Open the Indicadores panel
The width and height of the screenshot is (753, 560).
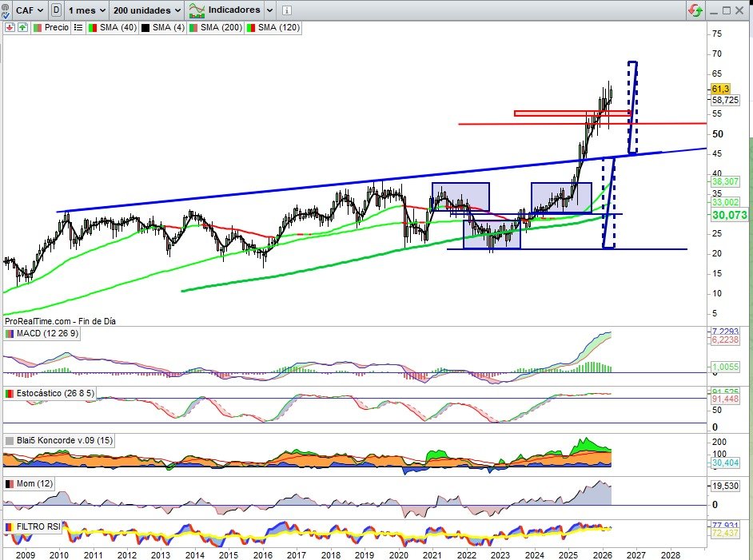[225, 10]
